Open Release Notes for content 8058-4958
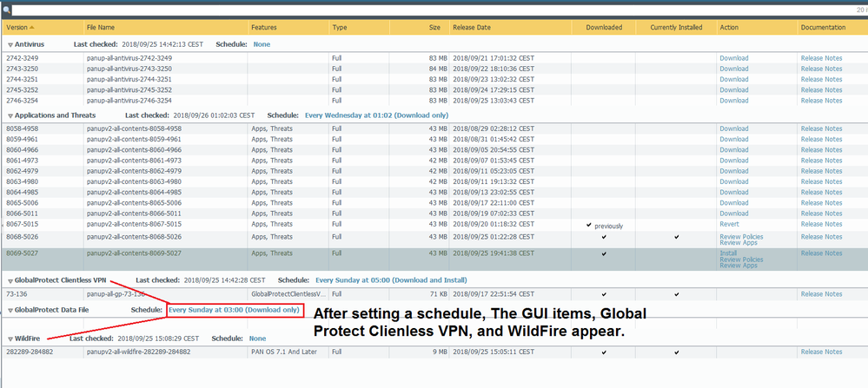Screen dimensions: 868x388 pyautogui.click(x=821, y=128)
